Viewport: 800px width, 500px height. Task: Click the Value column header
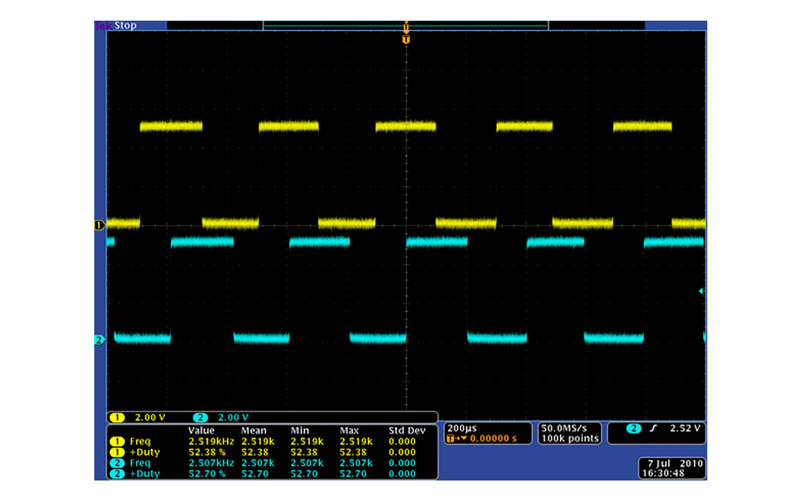point(201,431)
